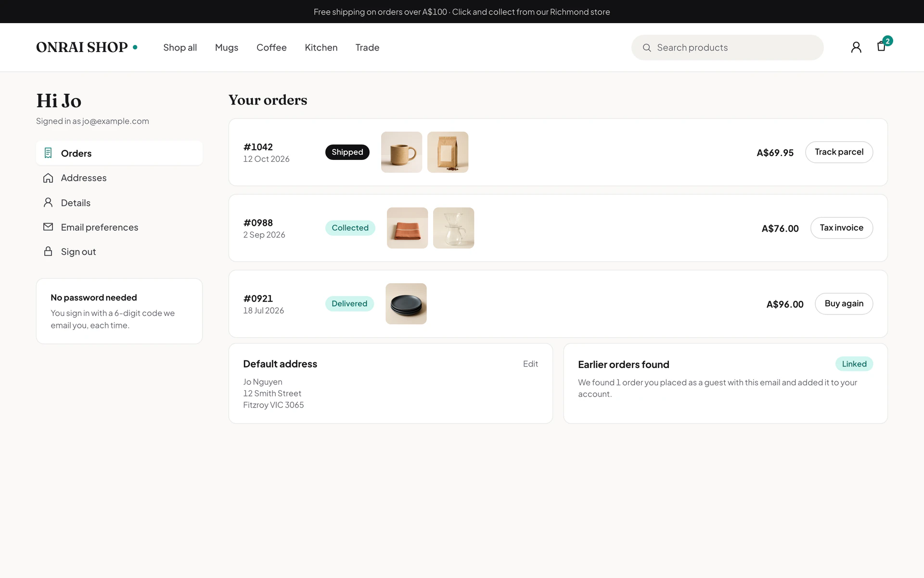924x578 pixels.
Task: Click the padlock icon beside Sign out
Action: click(x=48, y=251)
